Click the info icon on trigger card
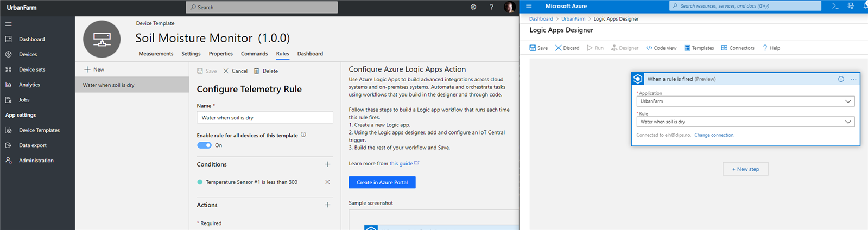 [x=841, y=79]
